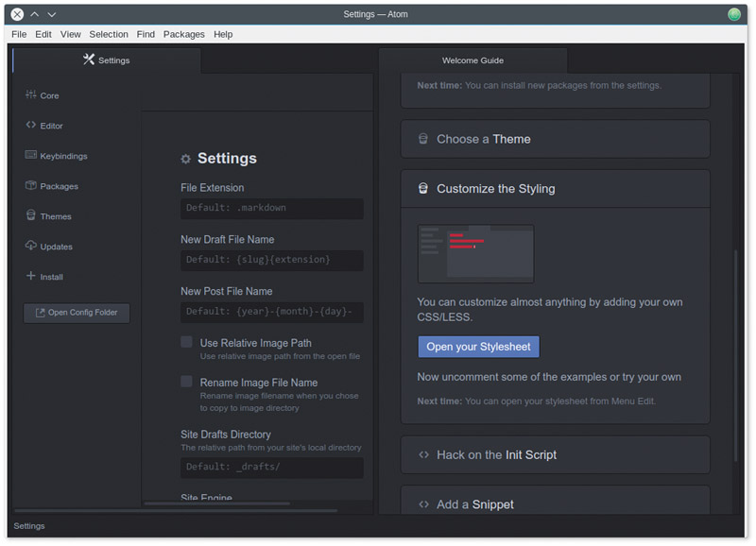
Task: Collapse the Customize the Styling section
Action: [555, 188]
